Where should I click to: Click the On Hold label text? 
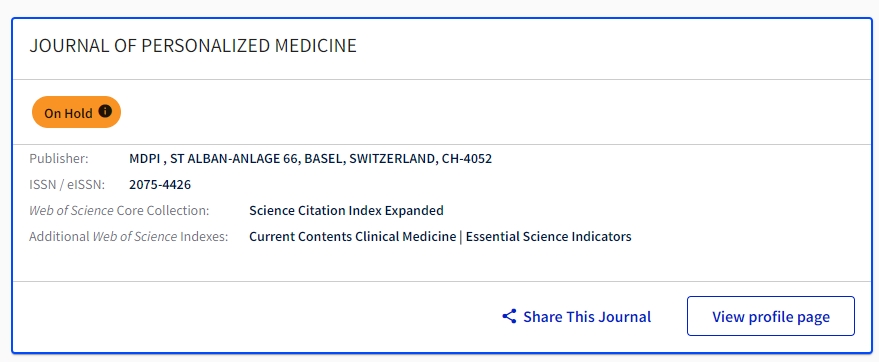68,113
